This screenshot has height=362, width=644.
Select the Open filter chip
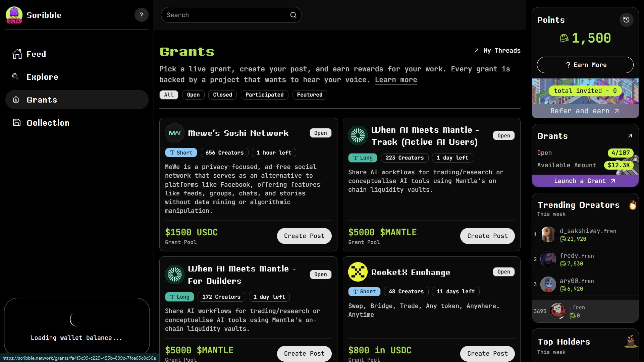click(x=193, y=95)
